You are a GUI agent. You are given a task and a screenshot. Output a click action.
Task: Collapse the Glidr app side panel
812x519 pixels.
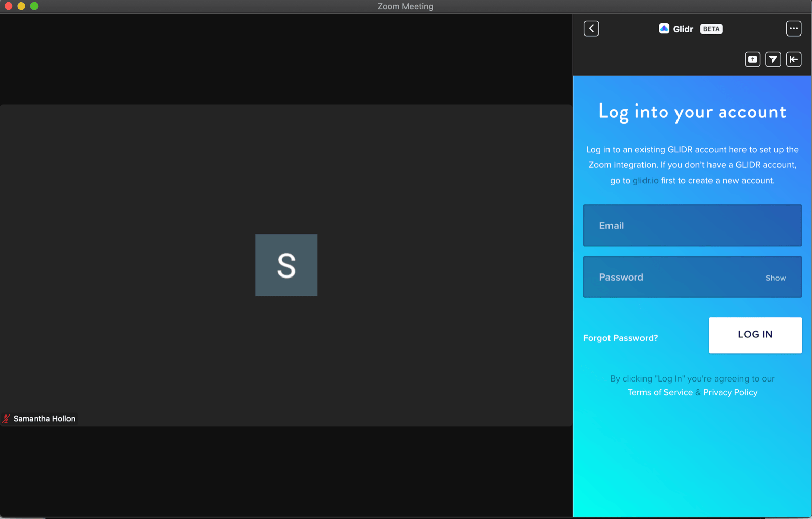point(794,59)
